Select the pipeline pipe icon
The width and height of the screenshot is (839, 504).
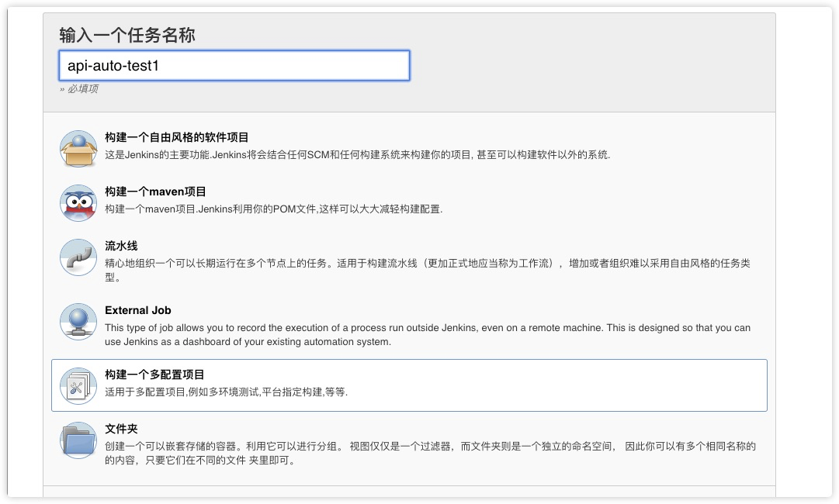[78, 257]
